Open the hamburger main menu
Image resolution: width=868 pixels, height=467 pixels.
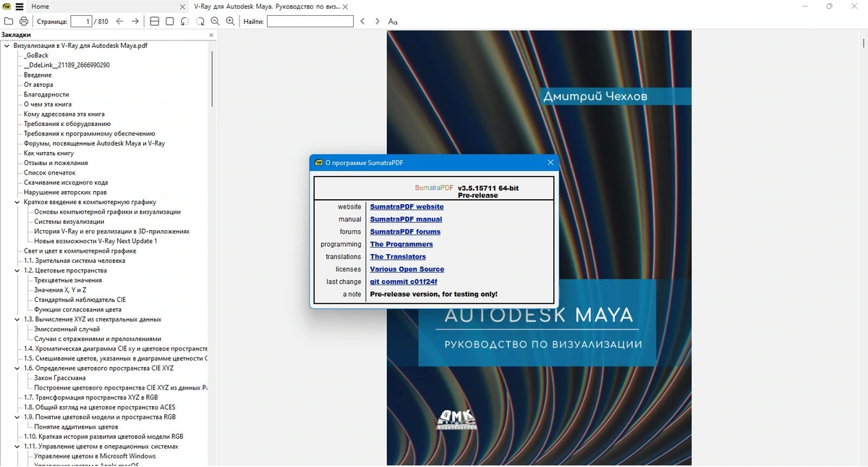tap(20, 6)
